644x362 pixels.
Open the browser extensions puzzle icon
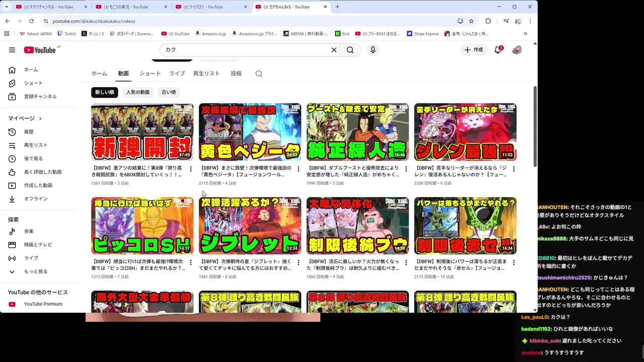488,21
